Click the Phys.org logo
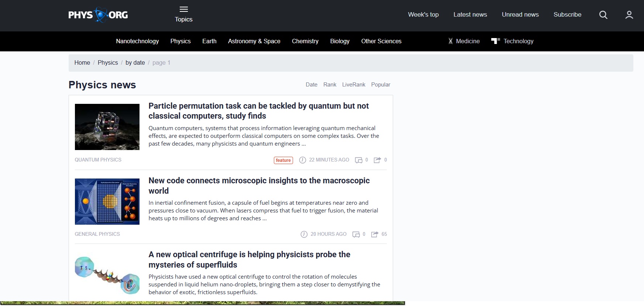644x306 pixels. pyautogui.click(x=98, y=15)
